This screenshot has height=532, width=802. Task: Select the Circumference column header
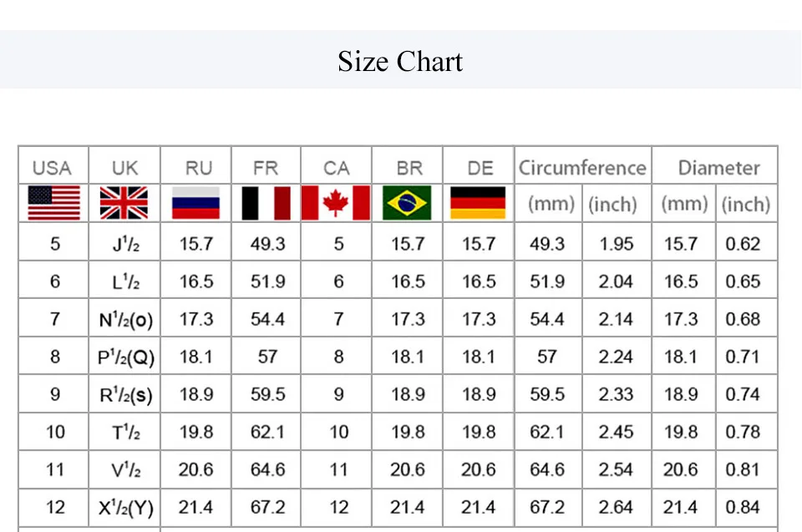pos(582,167)
